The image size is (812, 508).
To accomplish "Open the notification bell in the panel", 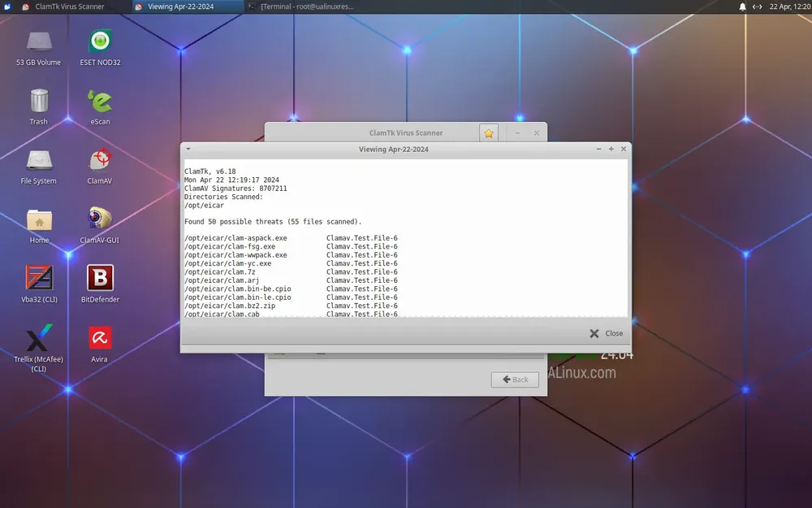I will tap(742, 7).
